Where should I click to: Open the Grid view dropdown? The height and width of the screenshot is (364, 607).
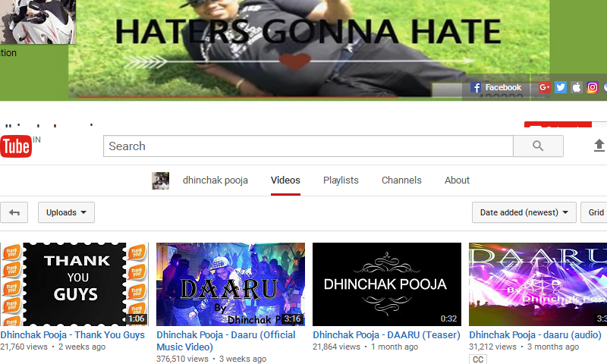[596, 212]
